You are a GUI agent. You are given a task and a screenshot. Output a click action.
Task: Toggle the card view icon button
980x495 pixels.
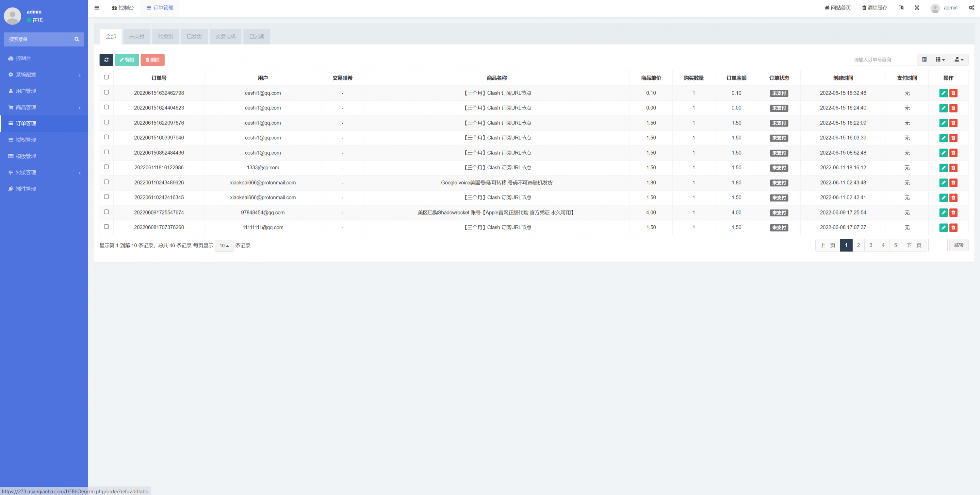point(924,60)
